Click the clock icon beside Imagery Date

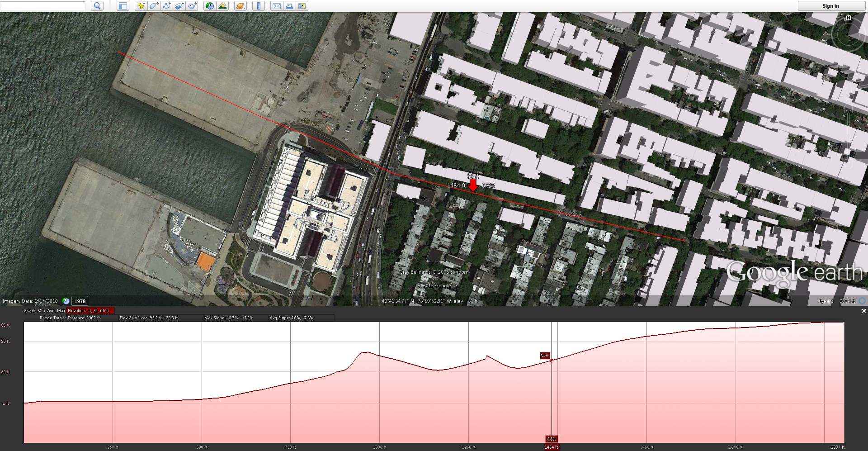point(66,301)
